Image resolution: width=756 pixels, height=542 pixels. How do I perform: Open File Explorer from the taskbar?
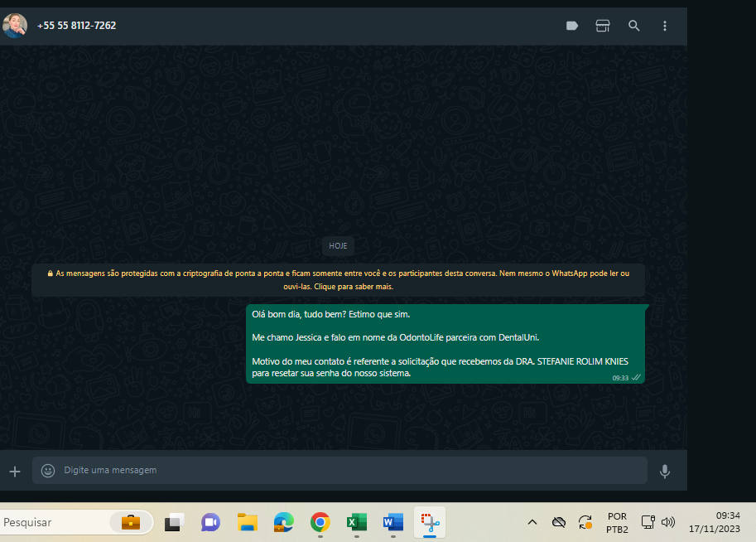coord(248,522)
